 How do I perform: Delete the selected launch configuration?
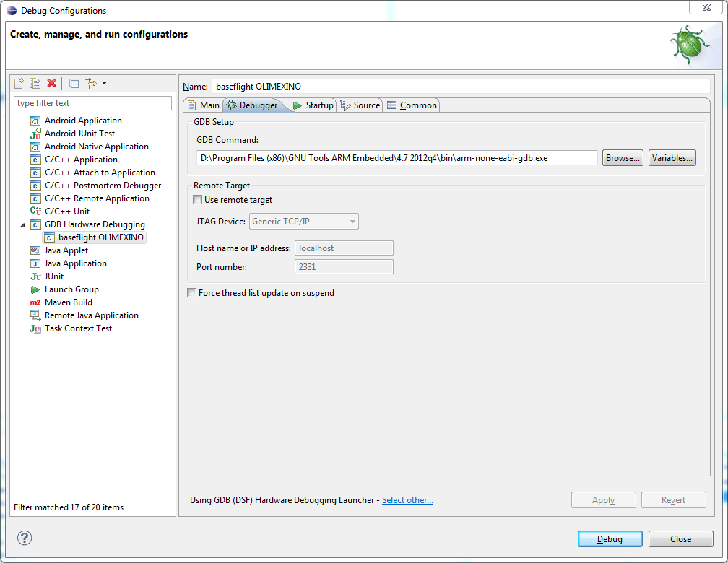click(x=51, y=83)
